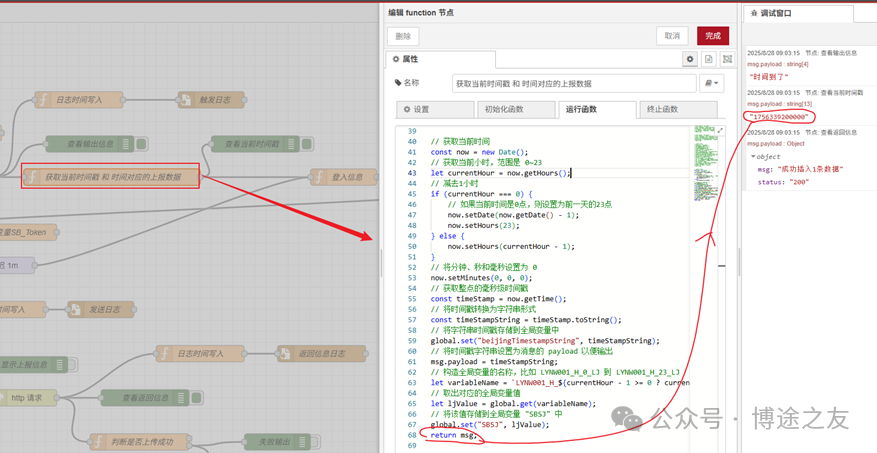Click the 取消 button
877x453 pixels.
coord(672,36)
